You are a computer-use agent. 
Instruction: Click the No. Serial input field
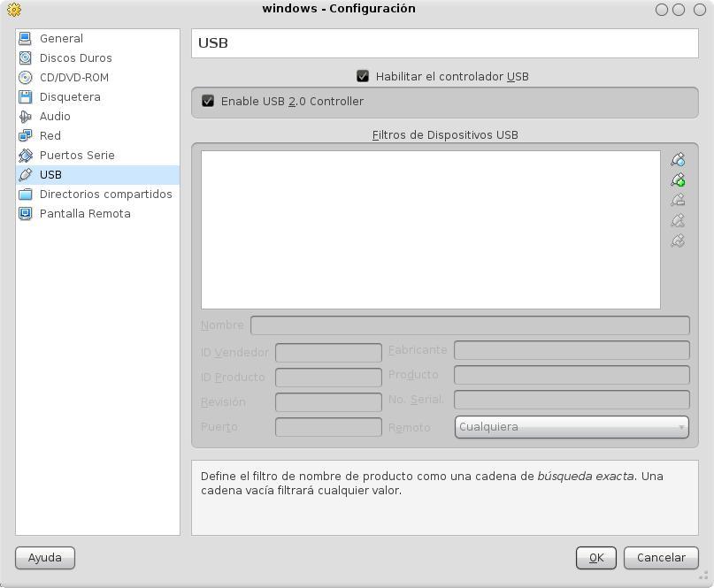click(x=572, y=400)
